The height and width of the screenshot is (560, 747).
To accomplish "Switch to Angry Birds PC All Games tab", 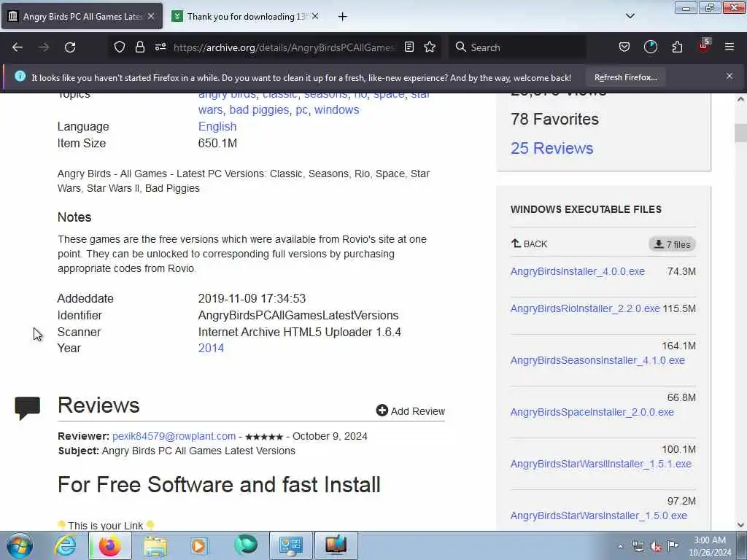I will tap(82, 16).
